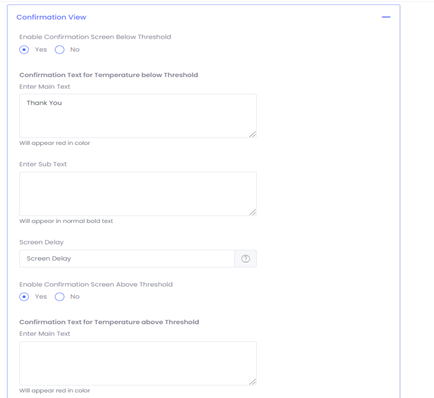The image size is (434, 398).
Task: Collapse the Confirmation View section
Action: 386,17
